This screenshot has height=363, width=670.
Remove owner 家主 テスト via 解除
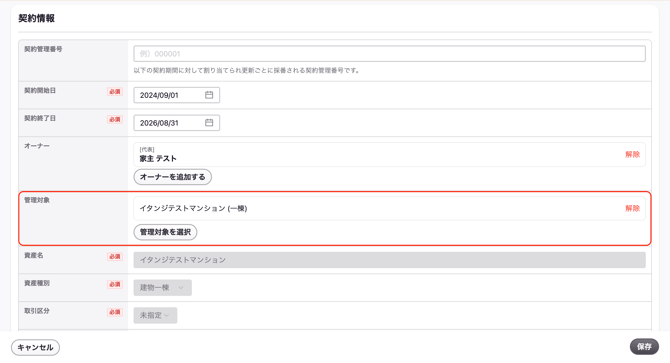tap(632, 155)
